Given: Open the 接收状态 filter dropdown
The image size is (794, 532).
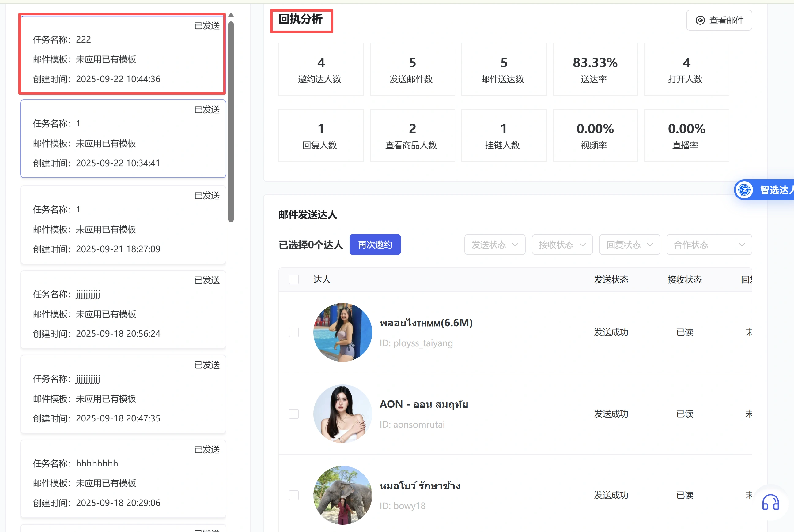Looking at the screenshot, I should [x=562, y=245].
